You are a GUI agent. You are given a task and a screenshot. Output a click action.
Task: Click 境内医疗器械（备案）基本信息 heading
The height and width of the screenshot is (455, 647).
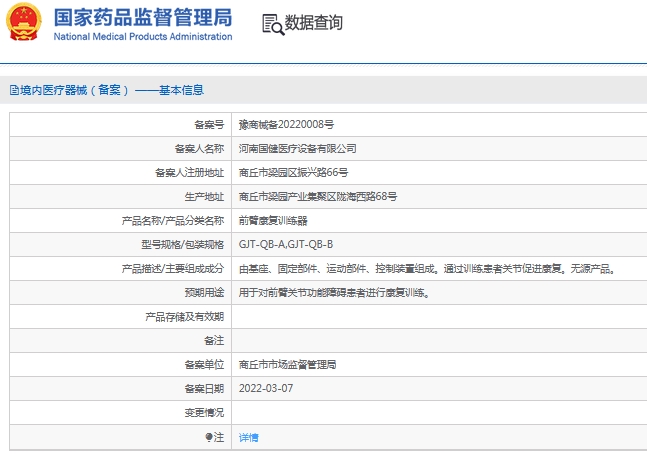pyautogui.click(x=111, y=90)
